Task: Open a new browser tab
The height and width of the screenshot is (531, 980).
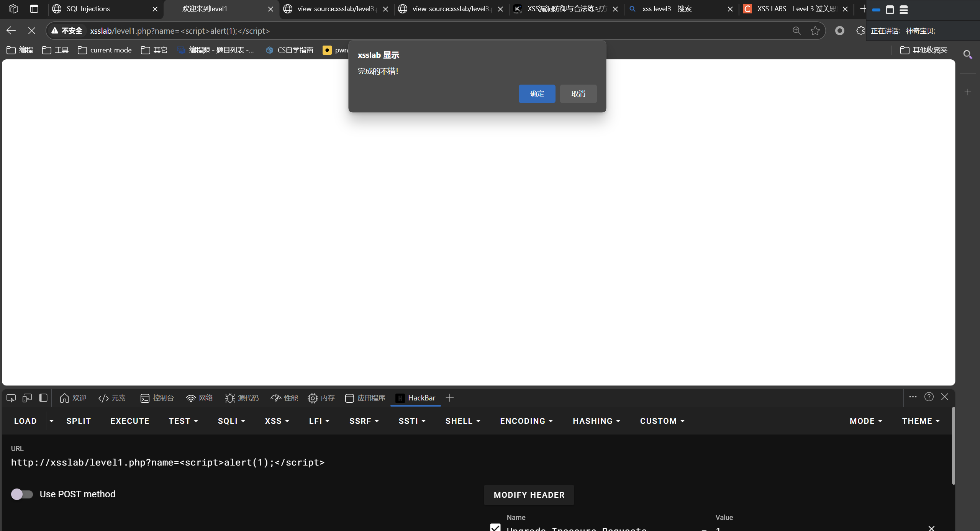Action: click(863, 9)
